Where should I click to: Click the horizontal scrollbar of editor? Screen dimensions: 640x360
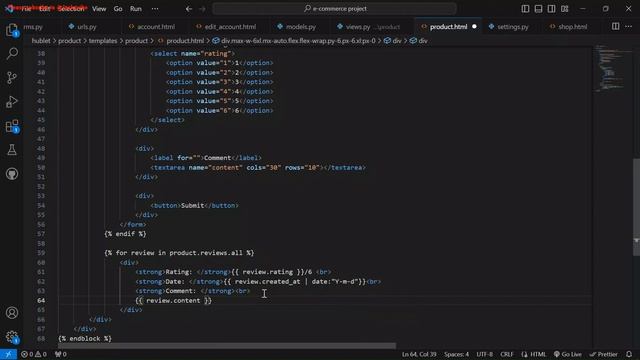[227, 346]
